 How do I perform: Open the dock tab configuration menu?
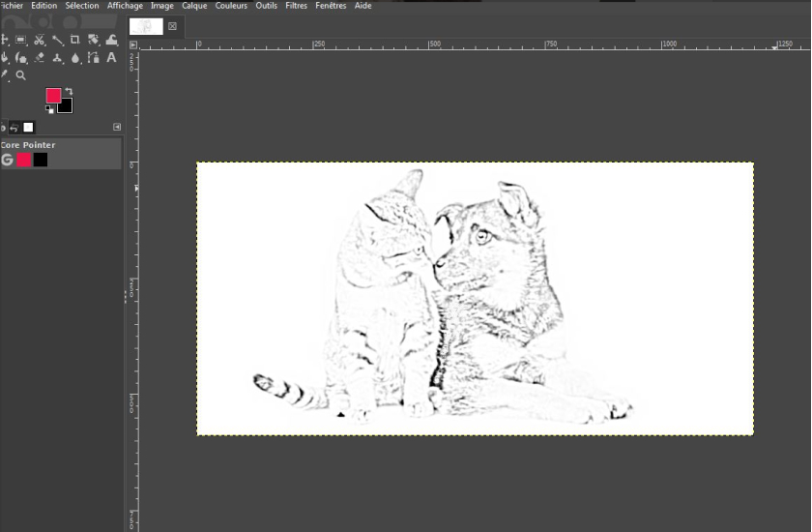coord(117,127)
